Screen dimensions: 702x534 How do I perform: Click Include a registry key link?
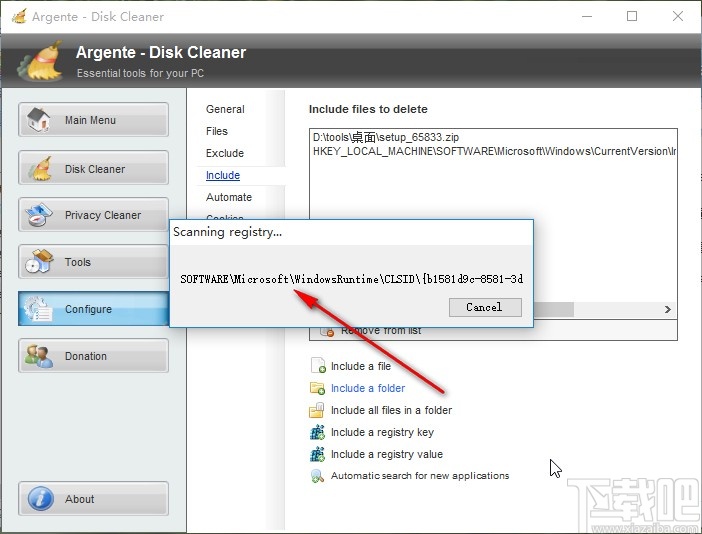click(x=382, y=432)
